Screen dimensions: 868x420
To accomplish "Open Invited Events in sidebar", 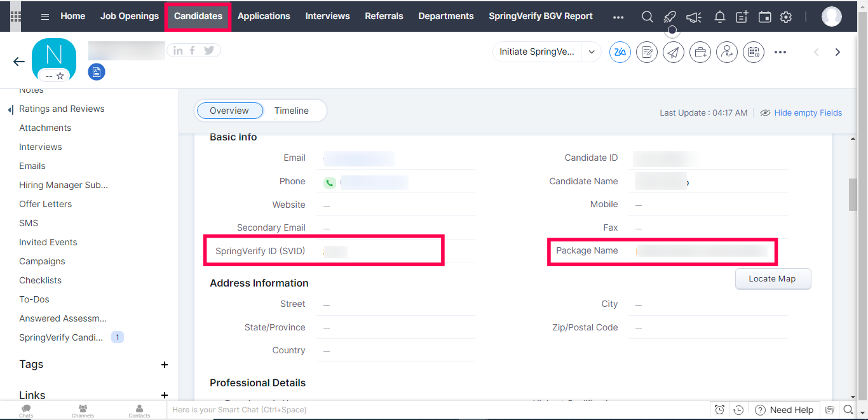I will point(48,242).
